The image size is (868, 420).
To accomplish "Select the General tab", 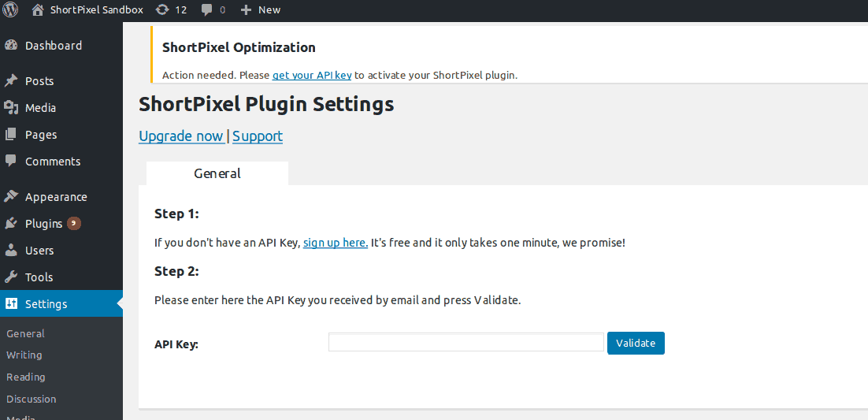I will tap(217, 173).
